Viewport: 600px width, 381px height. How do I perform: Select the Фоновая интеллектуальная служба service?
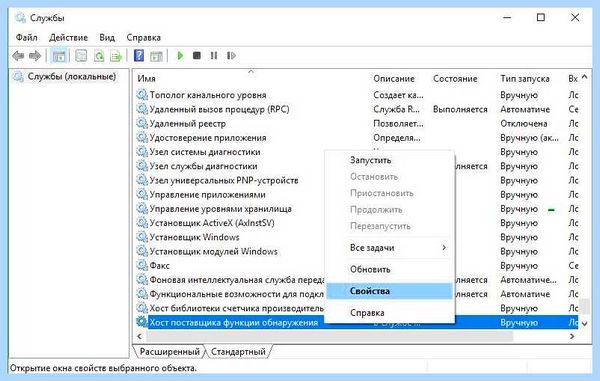[x=237, y=280]
